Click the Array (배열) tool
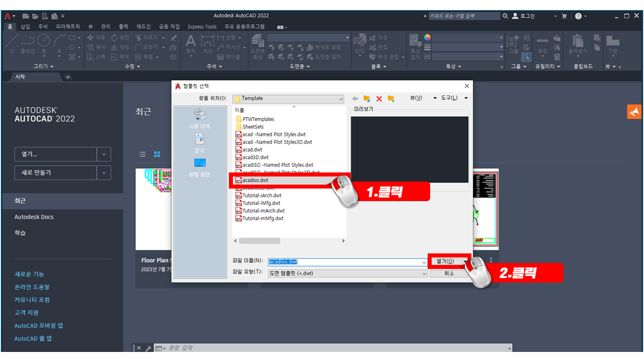 [x=144, y=57]
